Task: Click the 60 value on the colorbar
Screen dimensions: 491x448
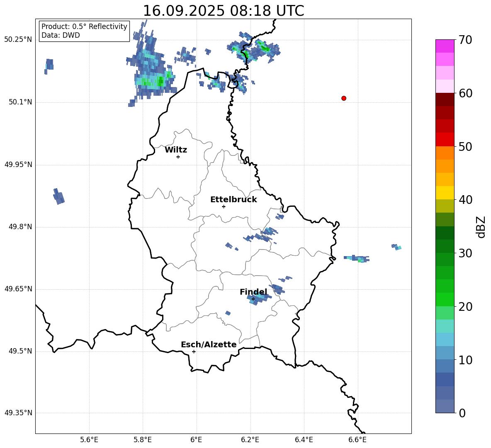Action: click(x=465, y=93)
